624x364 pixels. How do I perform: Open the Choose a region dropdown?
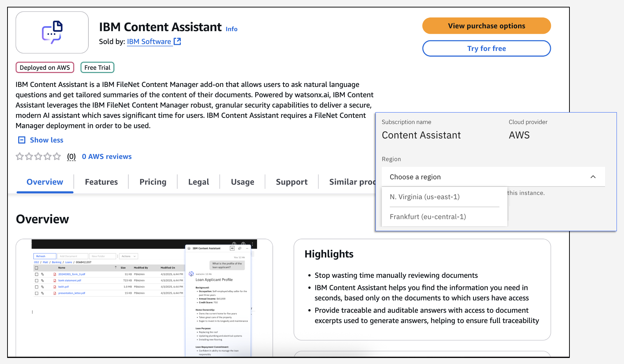[493, 177]
